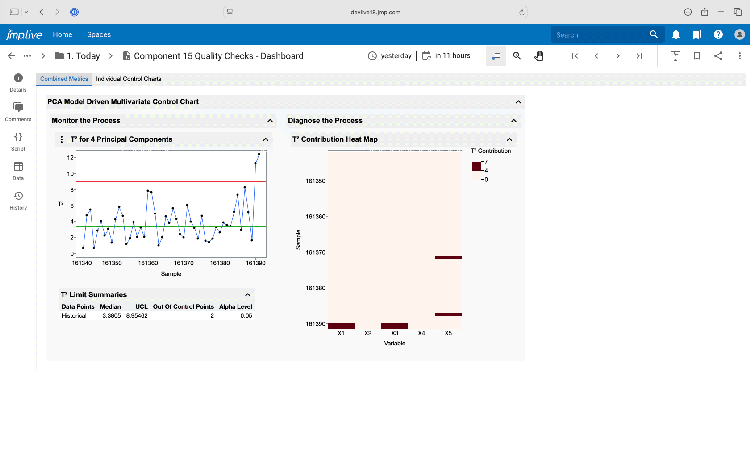750x469 pixels.
Task: Show the post History panel
Action: tap(18, 198)
